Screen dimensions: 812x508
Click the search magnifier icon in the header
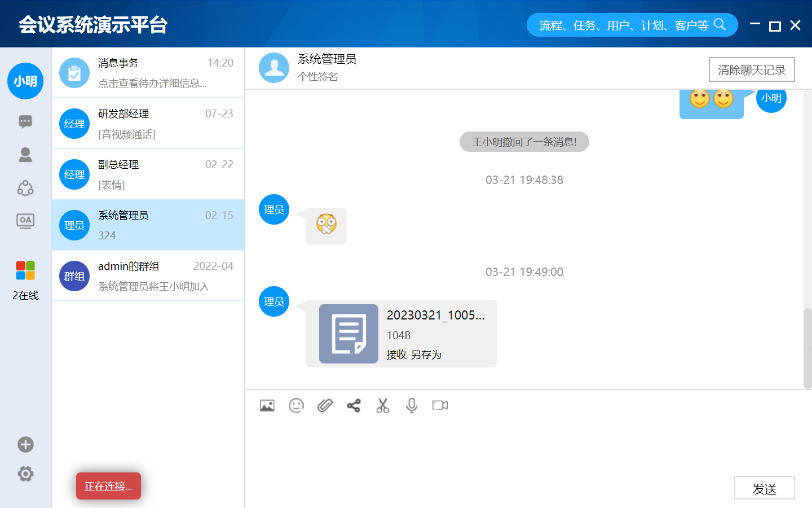pos(720,24)
